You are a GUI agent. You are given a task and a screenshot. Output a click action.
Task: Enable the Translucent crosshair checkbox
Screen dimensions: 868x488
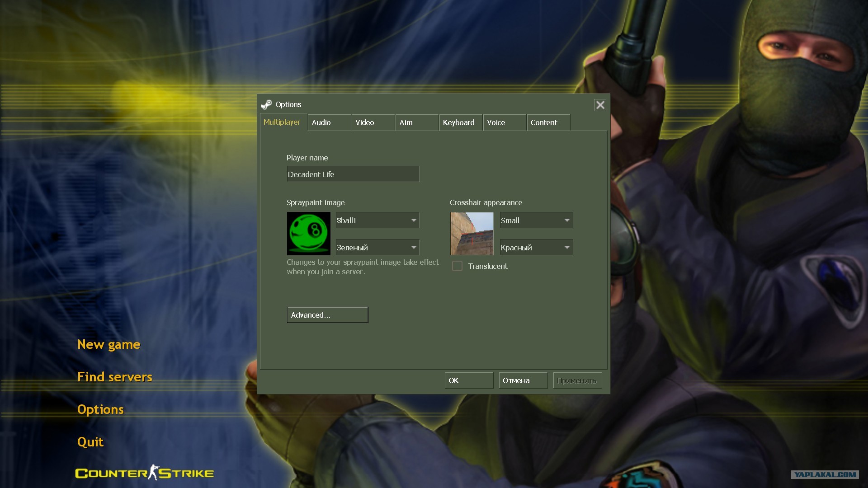pyautogui.click(x=457, y=266)
